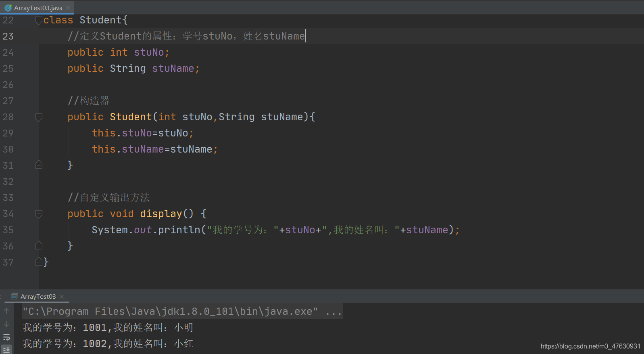Click line number 23 in the gutter

point(8,36)
